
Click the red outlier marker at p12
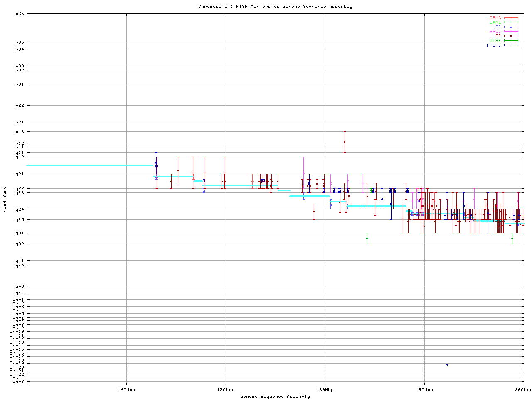(x=345, y=142)
